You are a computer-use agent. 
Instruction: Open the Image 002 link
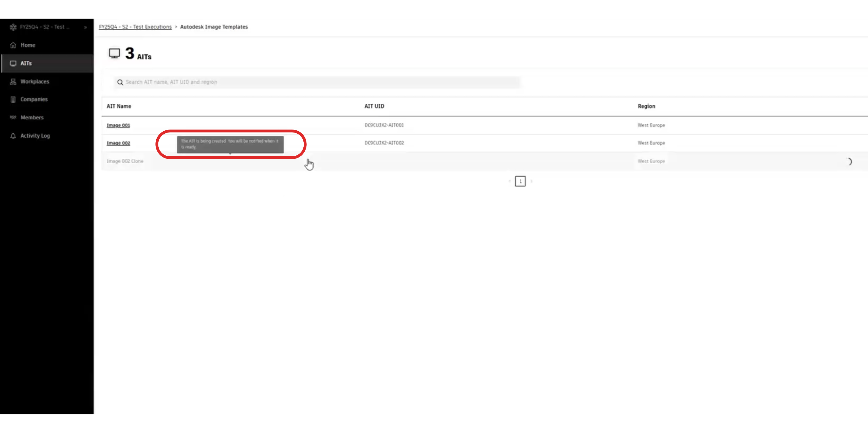tap(118, 143)
